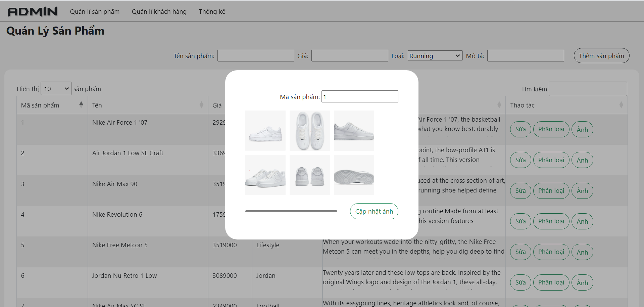Sort by Mã sản phẩm column

(52, 105)
